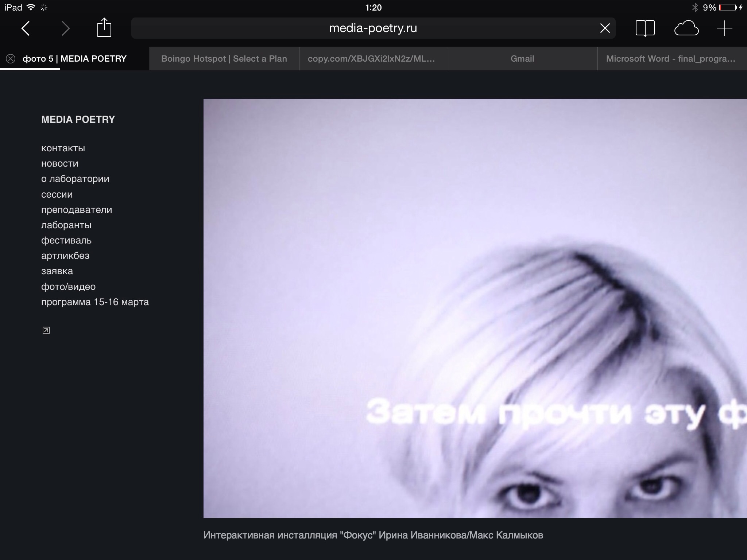Open the контакты link
Screen dimensions: 747x560
63,148
